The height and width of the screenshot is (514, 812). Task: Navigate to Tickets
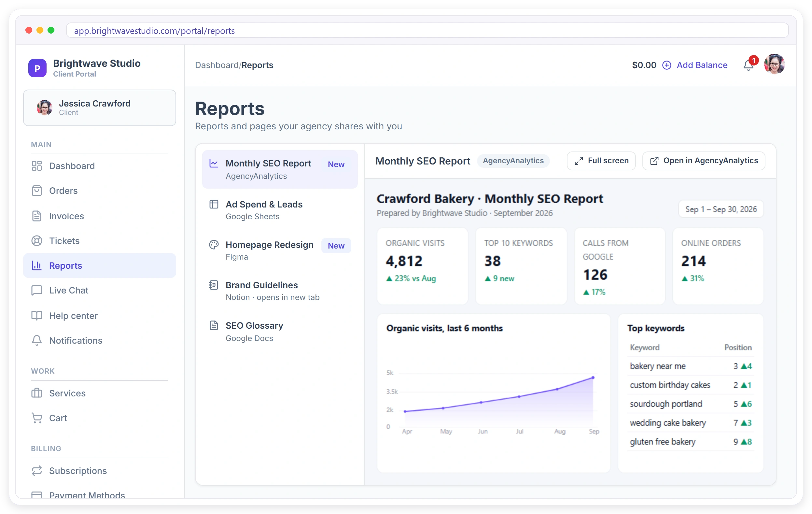pyautogui.click(x=100, y=241)
